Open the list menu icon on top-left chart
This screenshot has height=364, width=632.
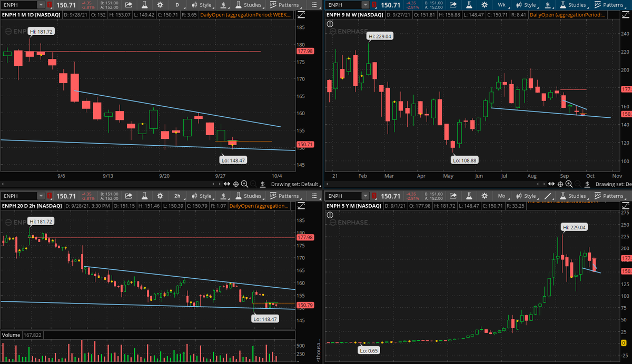pos(314,5)
